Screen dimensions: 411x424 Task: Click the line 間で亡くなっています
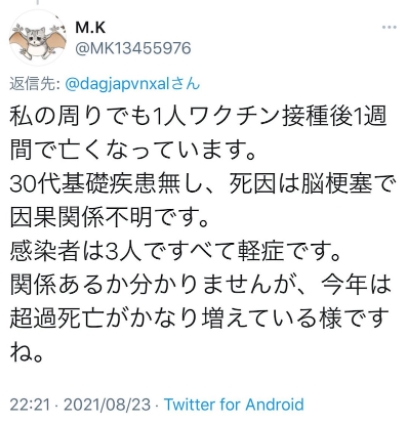coord(133,149)
